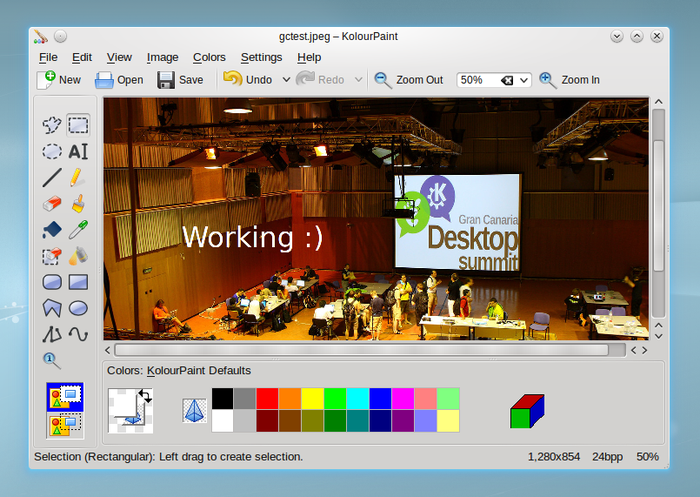Open the Edit menu
This screenshot has width=700, height=497.
(82, 57)
